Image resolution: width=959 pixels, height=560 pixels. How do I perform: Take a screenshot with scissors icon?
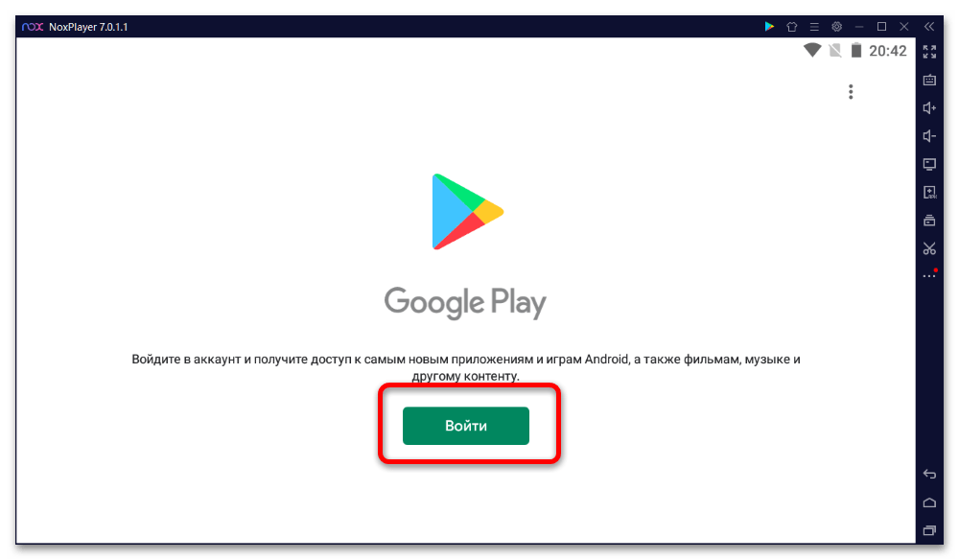tap(929, 248)
